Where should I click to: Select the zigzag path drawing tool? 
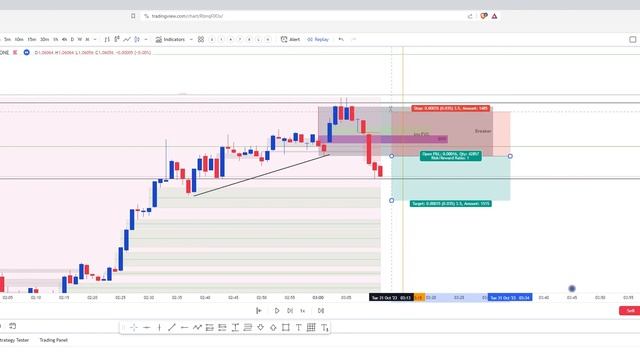point(197,327)
